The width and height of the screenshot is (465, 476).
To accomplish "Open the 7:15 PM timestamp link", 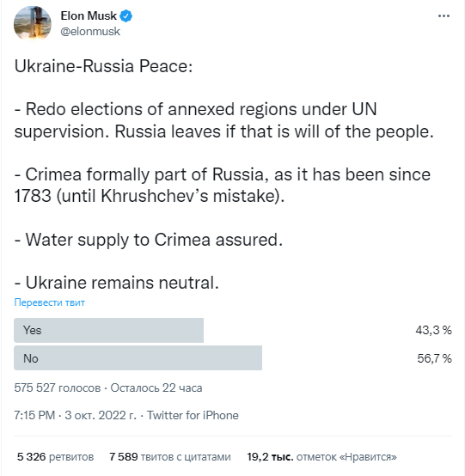I will pos(34,415).
